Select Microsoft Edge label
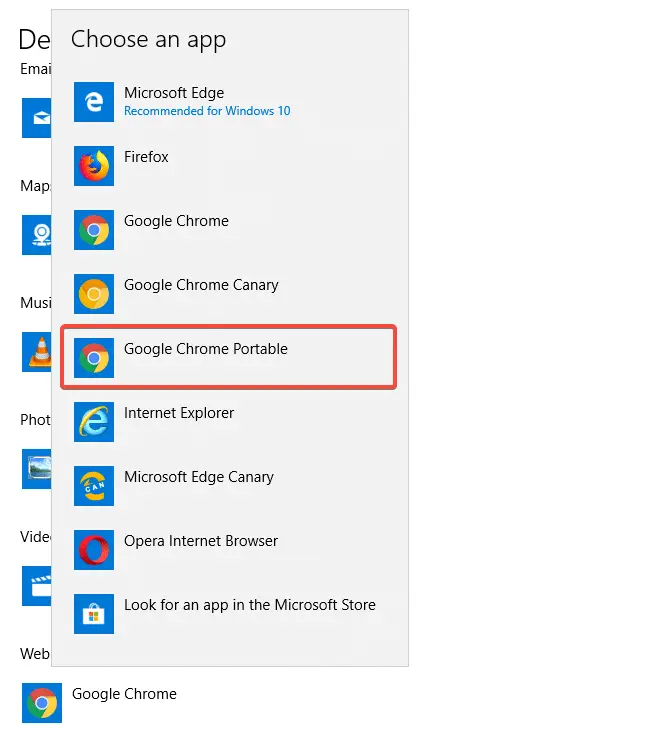 coord(174,93)
